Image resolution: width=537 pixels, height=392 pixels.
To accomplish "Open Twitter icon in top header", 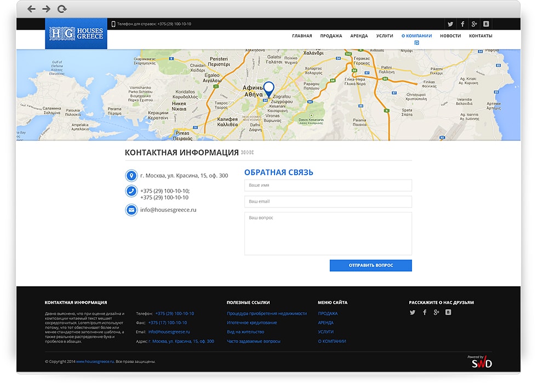I will click(x=450, y=24).
